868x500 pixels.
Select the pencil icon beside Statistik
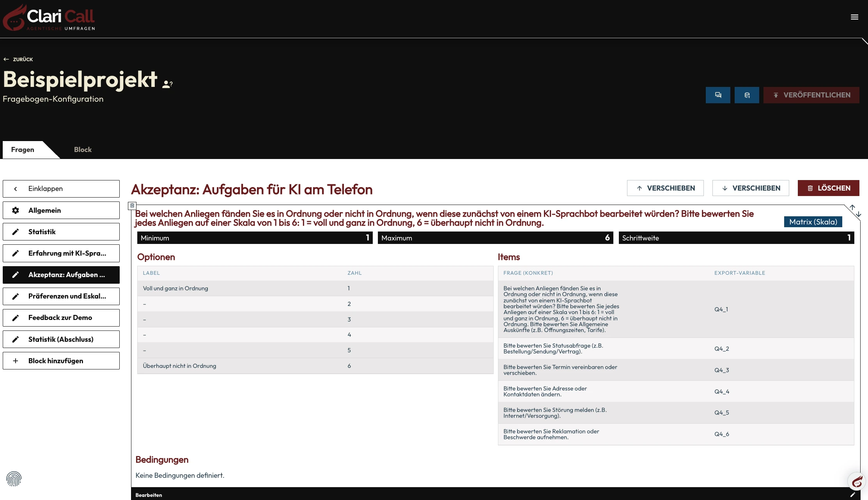[16, 231]
